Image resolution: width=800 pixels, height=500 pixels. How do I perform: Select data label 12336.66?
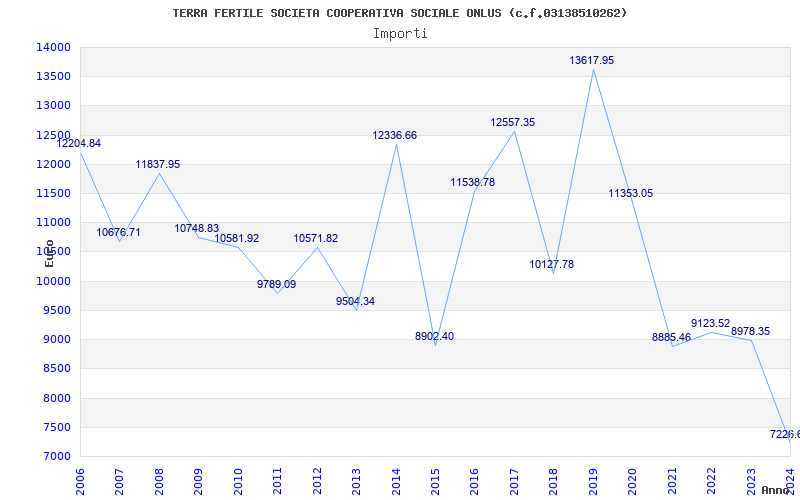pos(394,135)
